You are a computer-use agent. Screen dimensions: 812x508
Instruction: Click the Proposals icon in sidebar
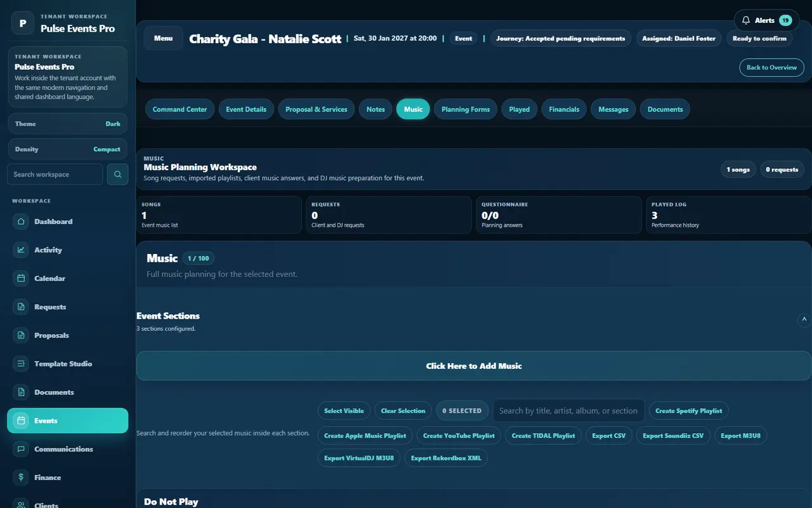[21, 335]
